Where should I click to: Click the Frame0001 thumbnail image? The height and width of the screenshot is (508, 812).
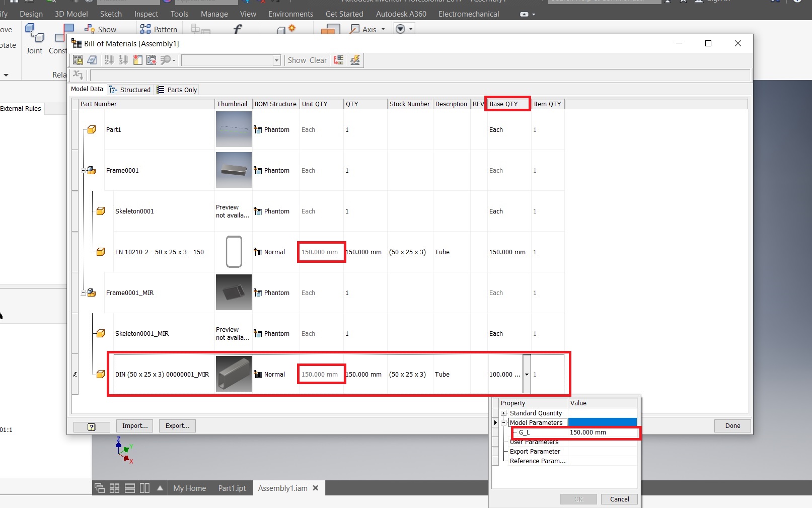click(x=234, y=170)
